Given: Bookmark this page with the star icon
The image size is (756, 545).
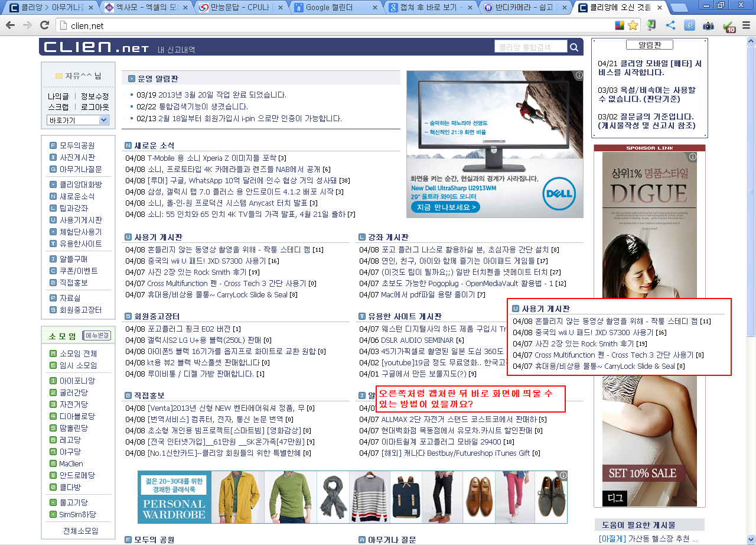Looking at the screenshot, I should [633, 25].
